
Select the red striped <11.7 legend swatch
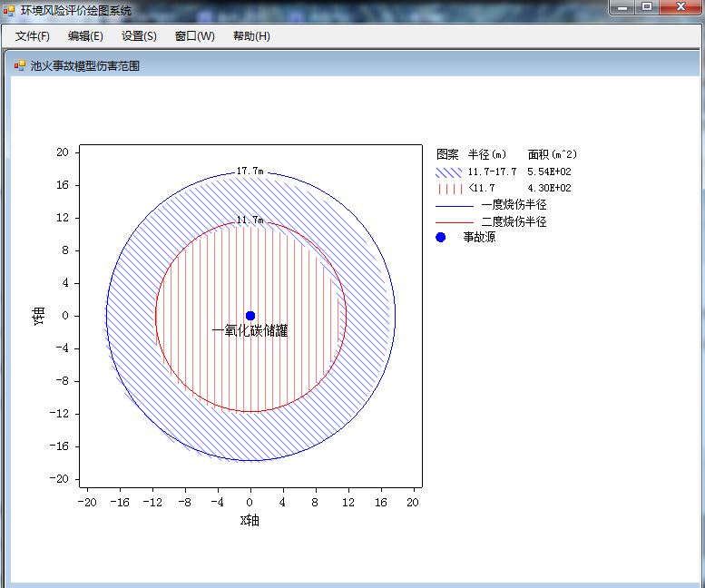point(450,189)
